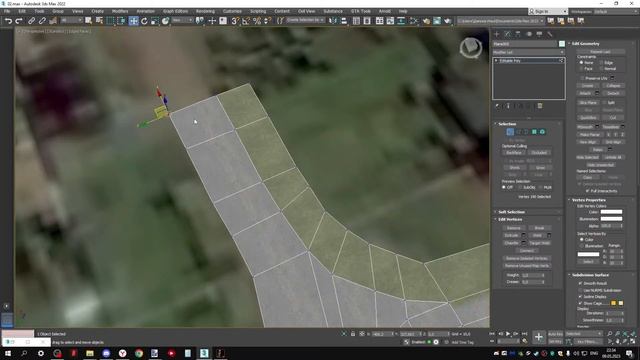
Task: Open the Hierarchy command panel tab
Action: (x=518, y=34)
